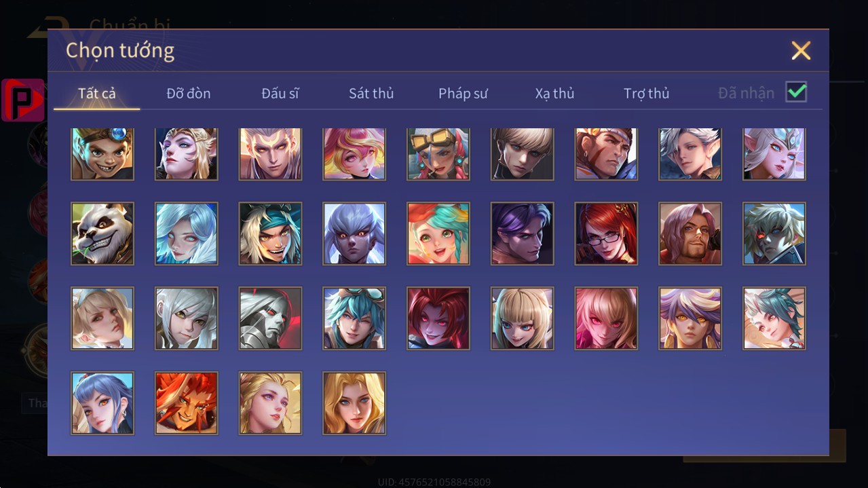Viewport: 868px width, 488px height.
Task: Choose the blue-haired girl with earring
Action: click(x=102, y=403)
